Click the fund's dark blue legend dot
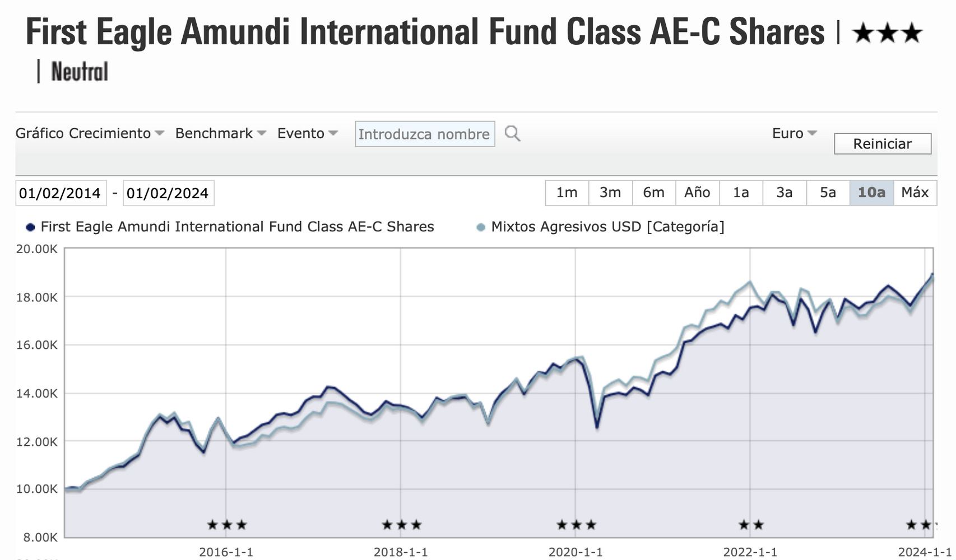956x560 pixels. pos(30,227)
